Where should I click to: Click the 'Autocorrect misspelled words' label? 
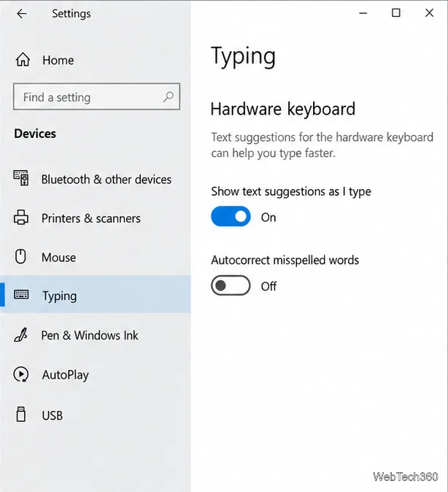285,260
